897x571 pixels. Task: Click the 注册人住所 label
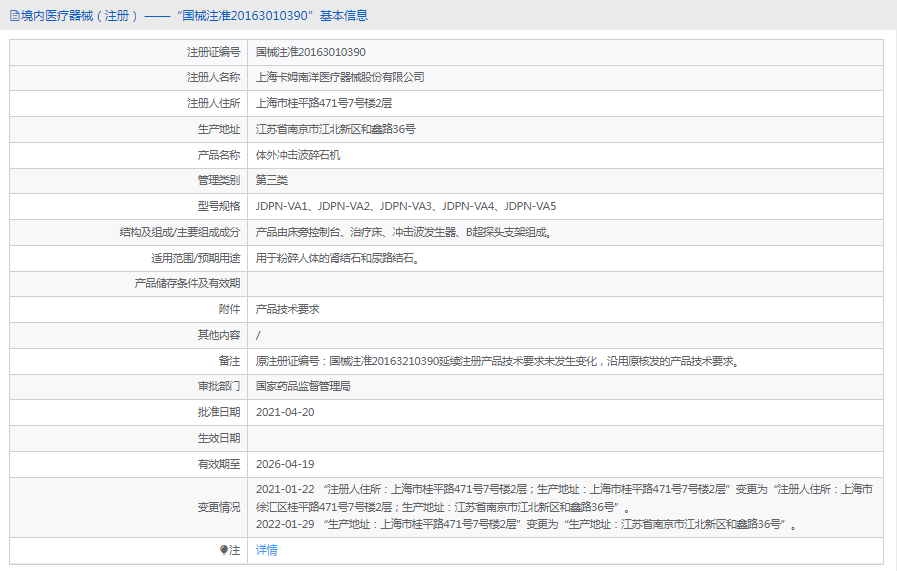(x=213, y=103)
